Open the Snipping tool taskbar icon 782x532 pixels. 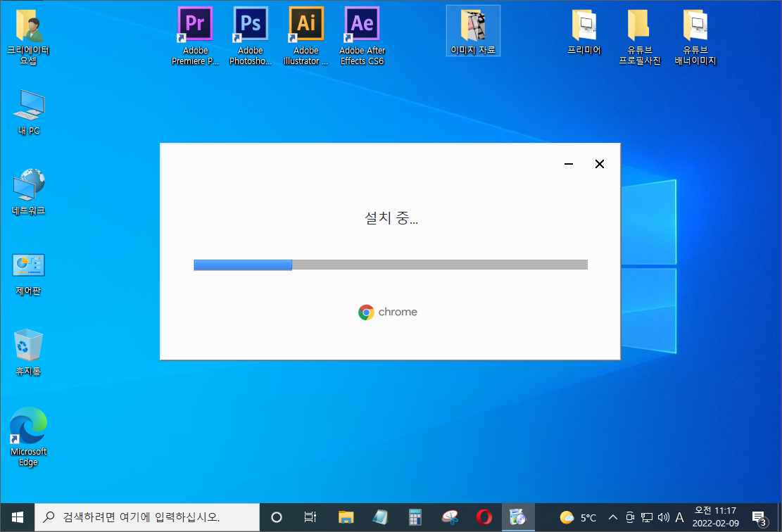pyautogui.click(x=450, y=517)
